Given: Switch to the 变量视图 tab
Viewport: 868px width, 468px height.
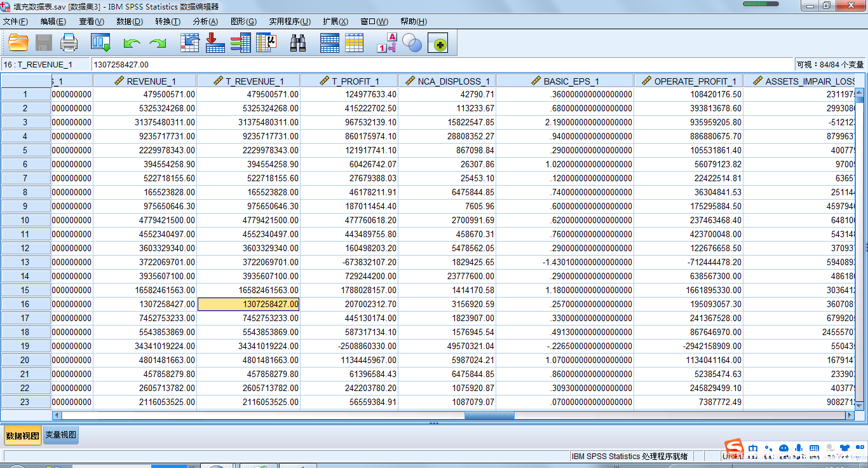Looking at the screenshot, I should [x=61, y=435].
